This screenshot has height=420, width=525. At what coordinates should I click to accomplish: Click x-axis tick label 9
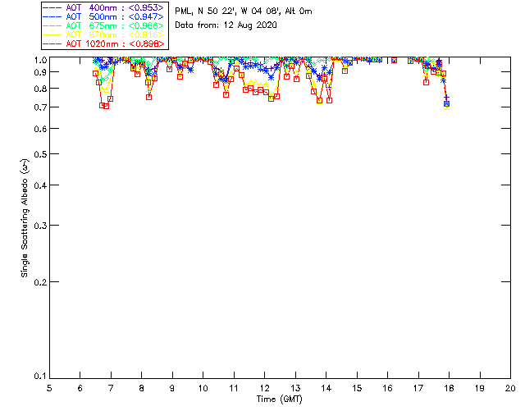click(172, 389)
